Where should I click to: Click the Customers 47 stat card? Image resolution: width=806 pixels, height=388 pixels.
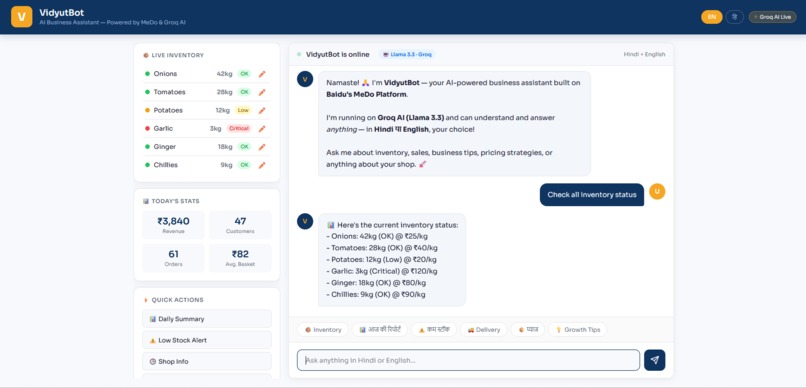click(x=240, y=225)
